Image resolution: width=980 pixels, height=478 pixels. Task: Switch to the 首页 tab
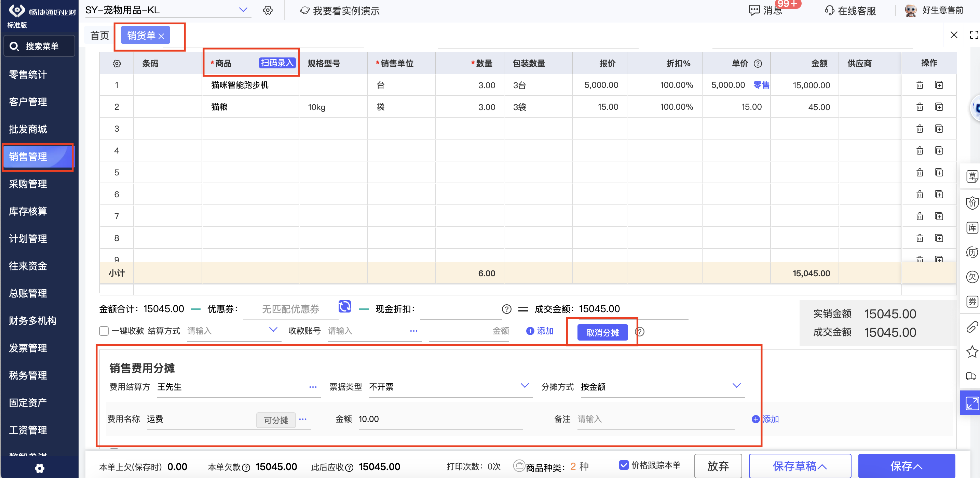[x=100, y=36]
